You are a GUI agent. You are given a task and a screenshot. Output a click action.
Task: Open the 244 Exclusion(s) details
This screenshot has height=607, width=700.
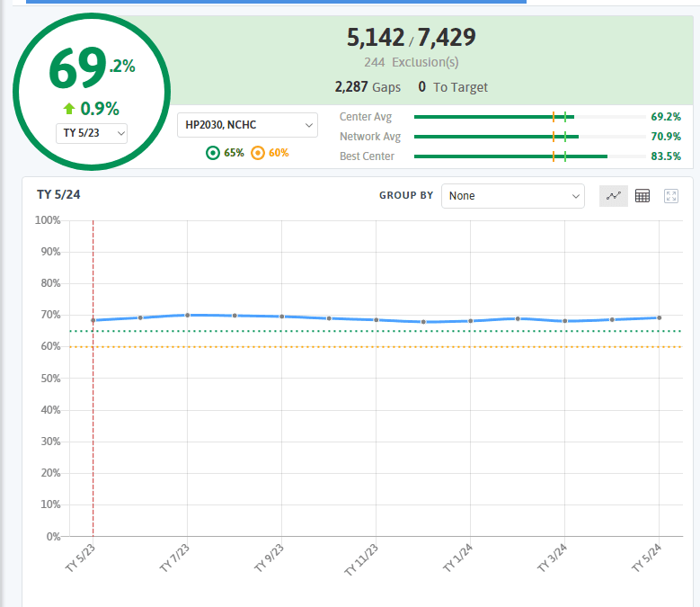click(411, 63)
